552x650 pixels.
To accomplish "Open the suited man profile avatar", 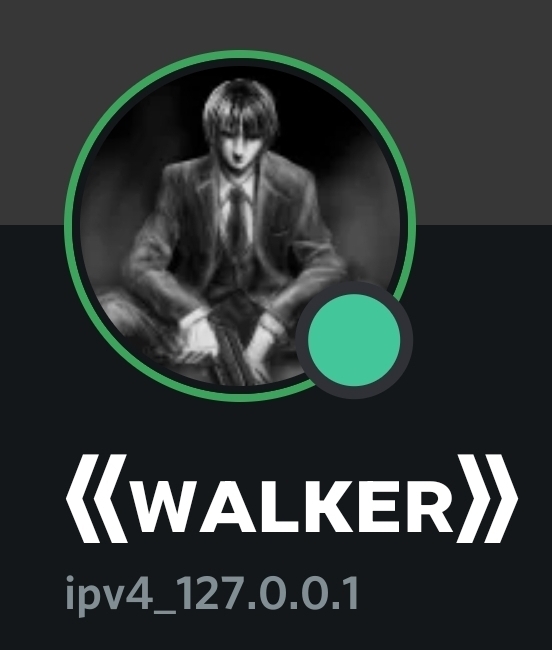I will [240, 226].
